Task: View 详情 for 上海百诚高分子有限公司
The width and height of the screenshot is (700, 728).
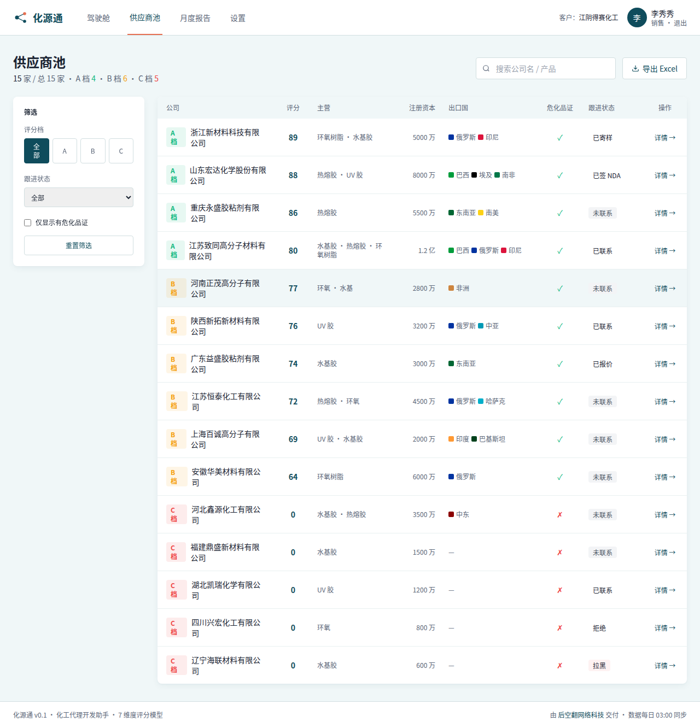Action: coord(665,439)
